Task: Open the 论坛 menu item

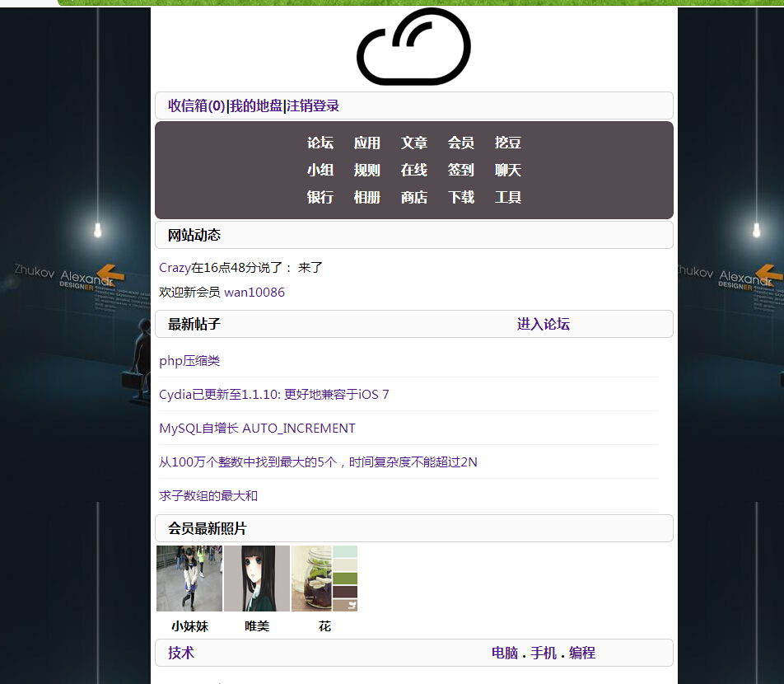Action: coord(320,143)
